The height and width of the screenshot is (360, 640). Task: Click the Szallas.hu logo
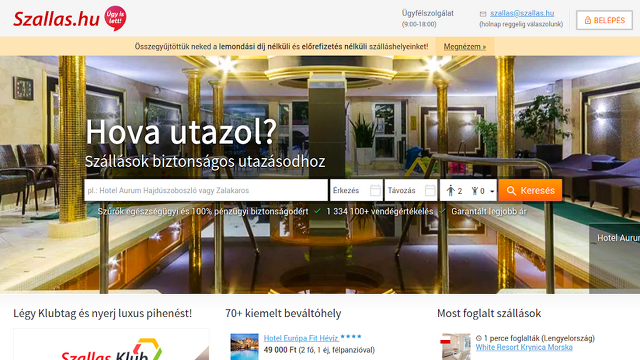pos(56,19)
